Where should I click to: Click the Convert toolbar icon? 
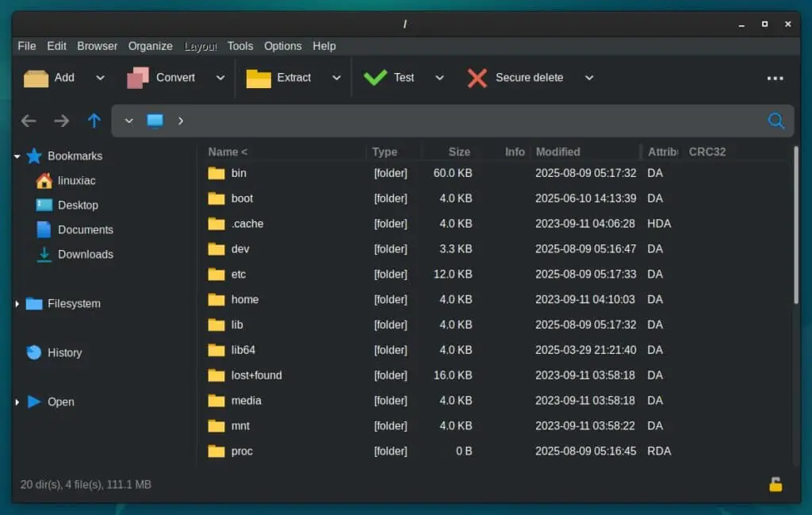[137, 77]
